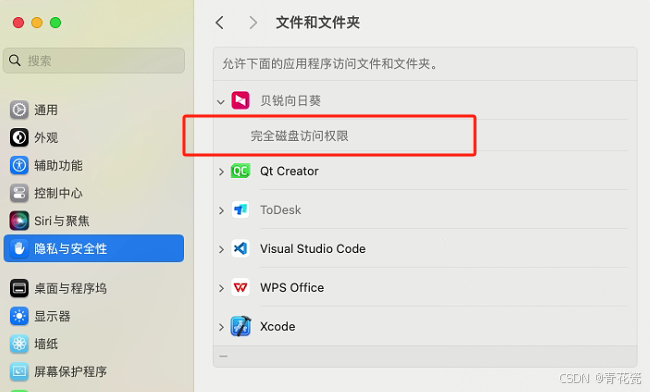Click the 贝锐向日葵 app icon
The width and height of the screenshot is (650, 392).
240,101
